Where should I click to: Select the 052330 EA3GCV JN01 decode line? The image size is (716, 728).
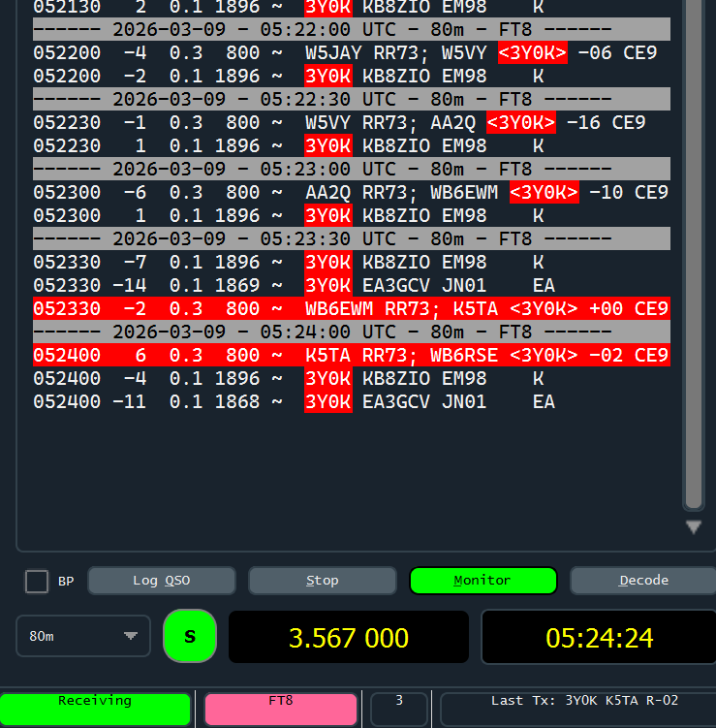(352, 286)
